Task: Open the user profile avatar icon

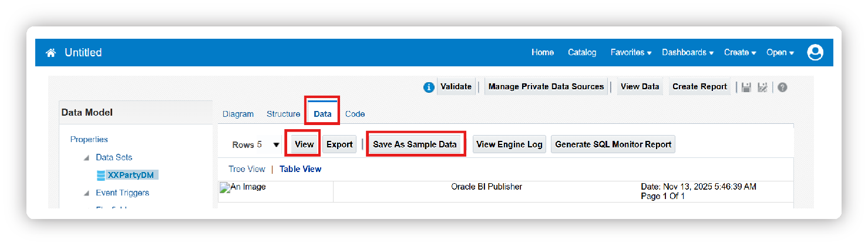Action: pos(815,53)
